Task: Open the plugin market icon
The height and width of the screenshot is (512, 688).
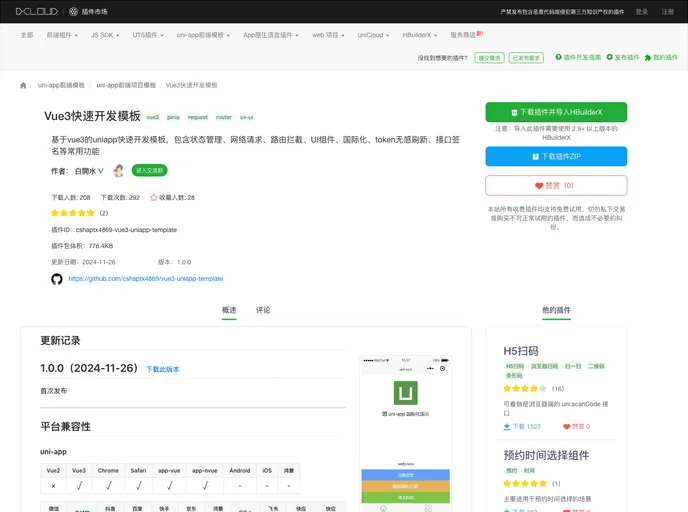Action: point(74,11)
